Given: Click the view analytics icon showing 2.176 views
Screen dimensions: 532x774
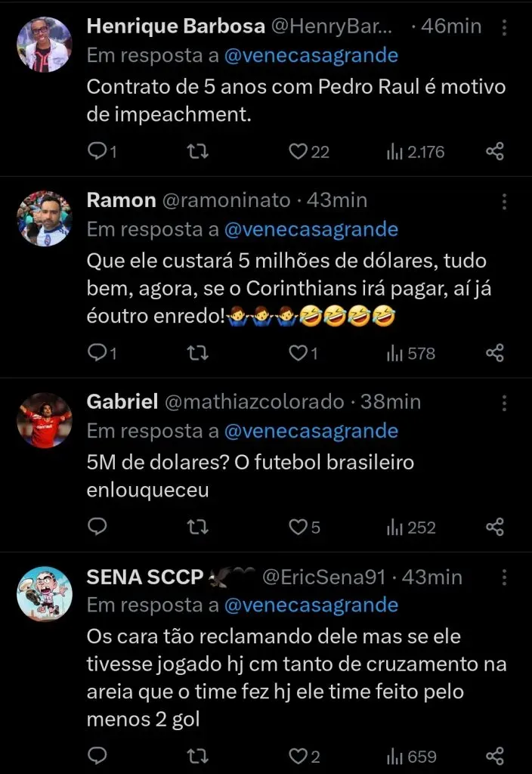Looking at the screenshot, I should pos(394,150).
